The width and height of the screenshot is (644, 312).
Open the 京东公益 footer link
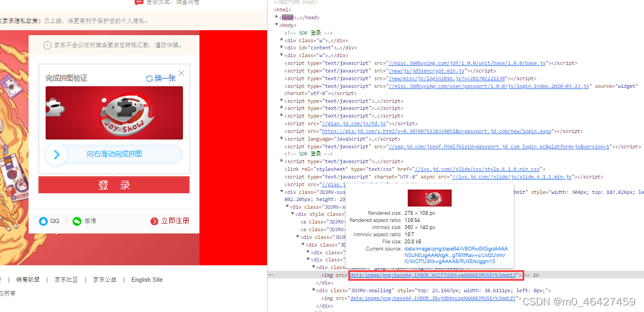105,280
